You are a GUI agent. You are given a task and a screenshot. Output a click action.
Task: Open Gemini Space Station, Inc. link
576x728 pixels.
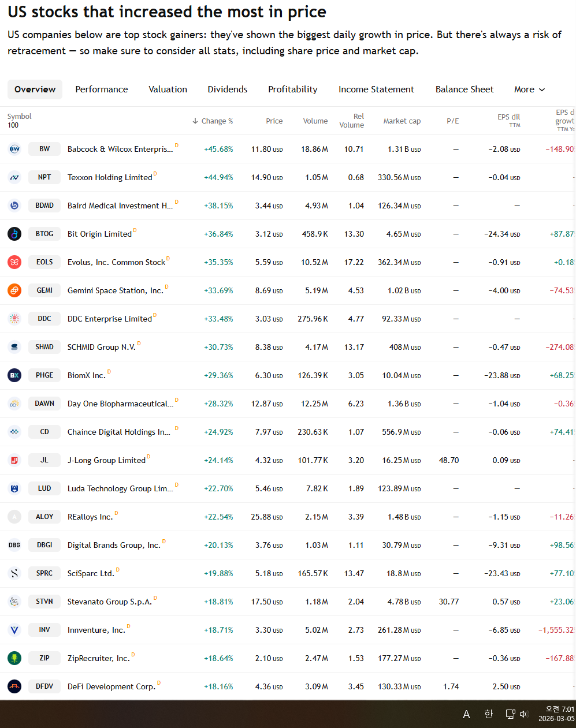point(116,290)
